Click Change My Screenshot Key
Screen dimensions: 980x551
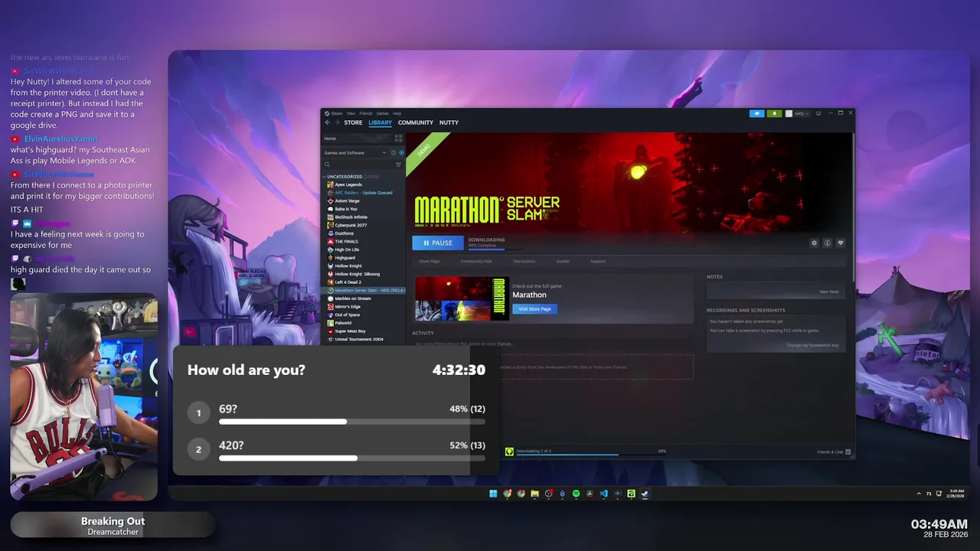click(x=812, y=345)
